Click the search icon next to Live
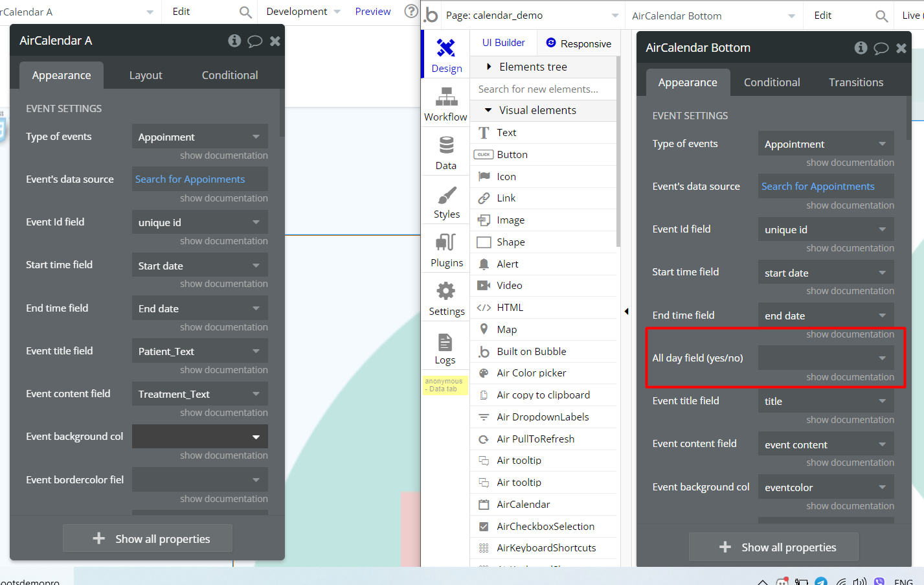 point(881,16)
